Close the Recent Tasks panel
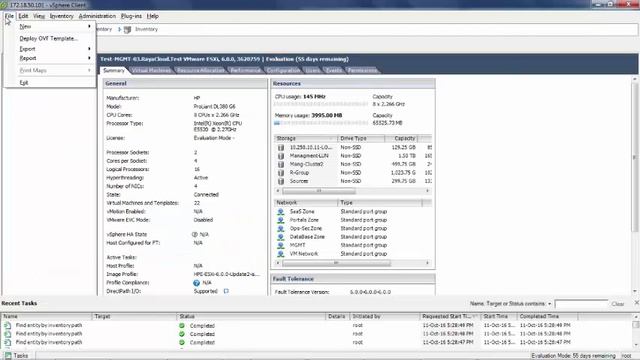640x360 pixels. tap(636, 303)
